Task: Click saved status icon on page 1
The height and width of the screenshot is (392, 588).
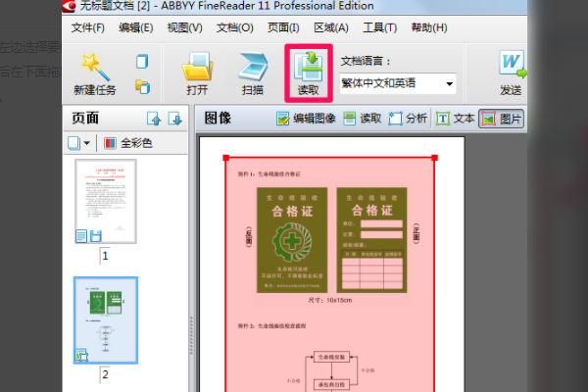Action: coord(96,236)
